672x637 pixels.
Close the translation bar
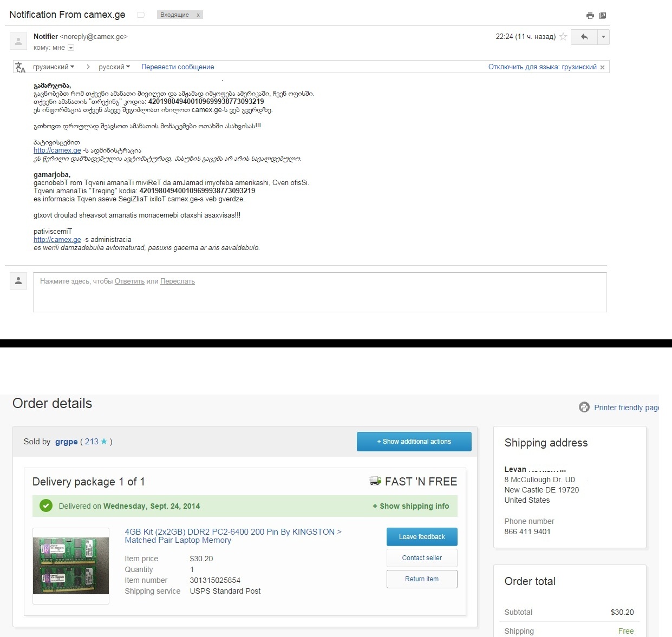point(602,67)
